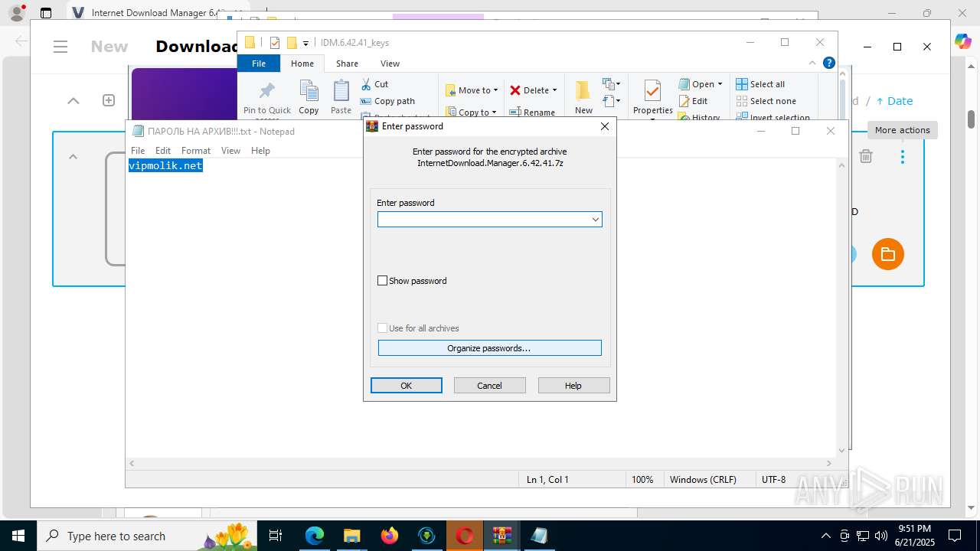Show hidden system tray icons chevron
This screenshot has height=551, width=980.
coord(825,536)
